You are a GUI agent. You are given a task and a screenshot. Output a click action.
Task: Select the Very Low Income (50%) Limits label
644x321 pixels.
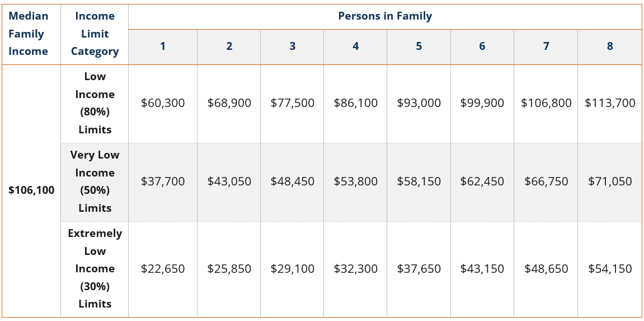pyautogui.click(x=95, y=182)
